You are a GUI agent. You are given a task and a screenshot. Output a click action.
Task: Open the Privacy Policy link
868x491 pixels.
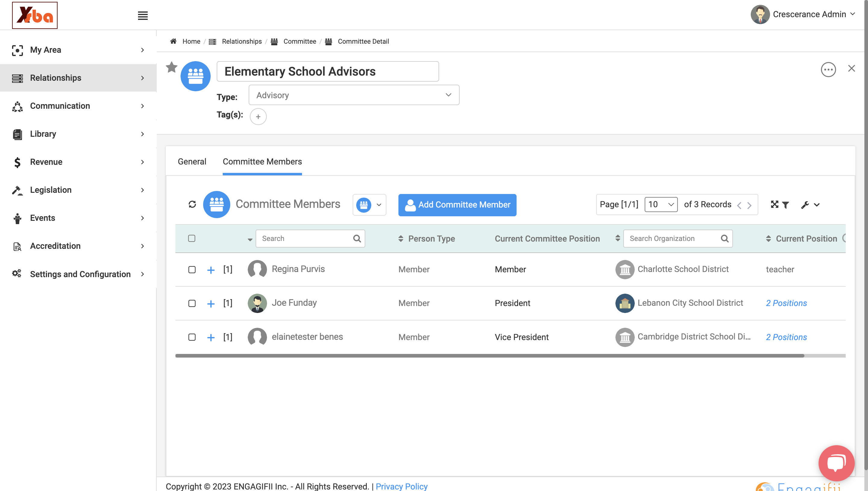[401, 486]
